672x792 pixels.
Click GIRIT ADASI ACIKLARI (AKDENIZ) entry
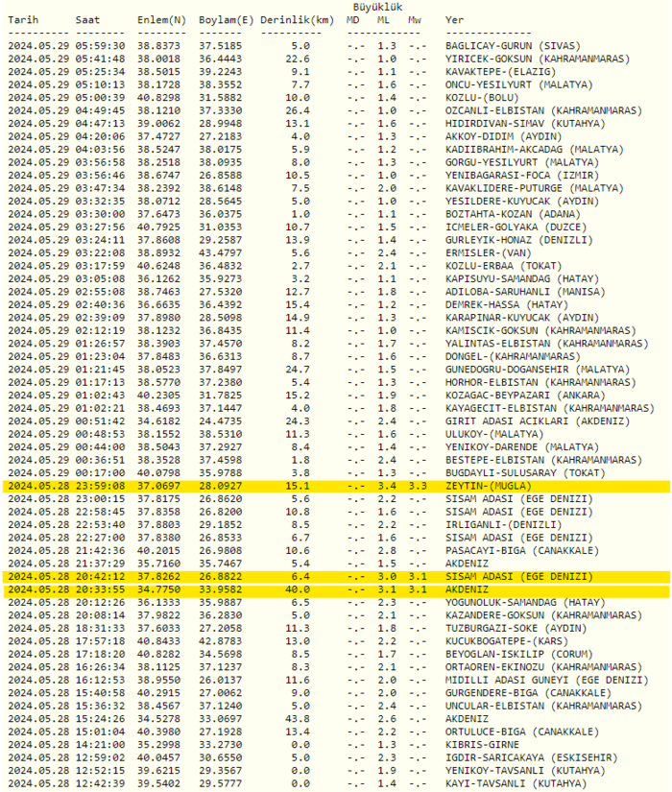pos(538,421)
